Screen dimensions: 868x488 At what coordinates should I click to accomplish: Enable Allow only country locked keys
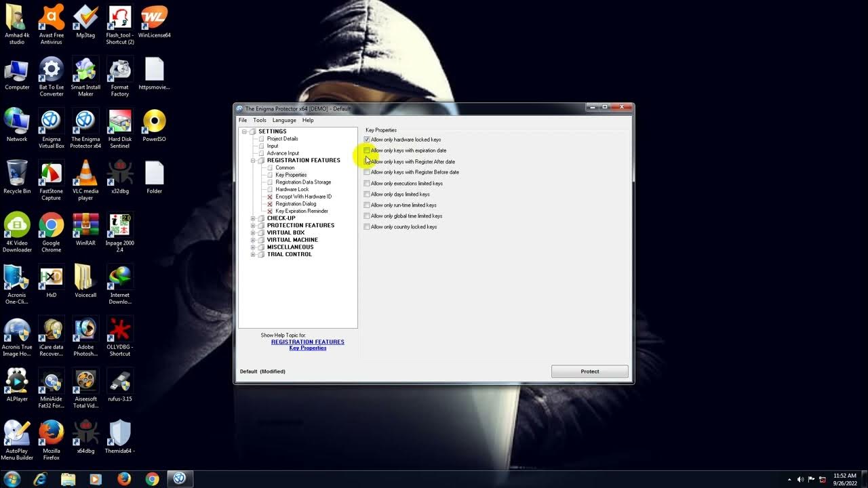coord(367,226)
